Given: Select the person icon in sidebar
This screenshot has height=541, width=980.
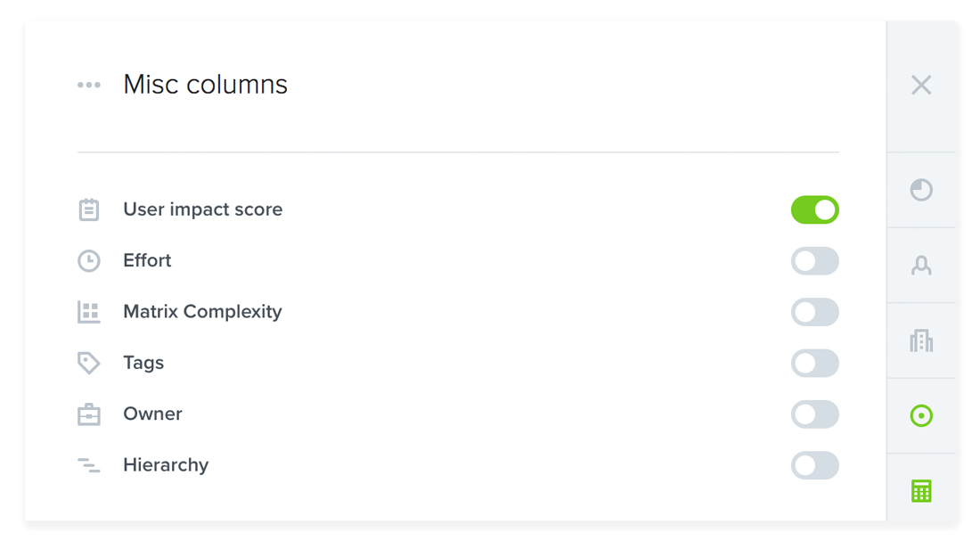Looking at the screenshot, I should click(921, 266).
